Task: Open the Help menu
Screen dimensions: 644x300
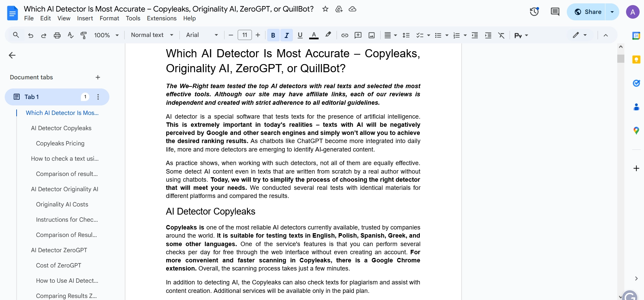Action: click(x=190, y=18)
